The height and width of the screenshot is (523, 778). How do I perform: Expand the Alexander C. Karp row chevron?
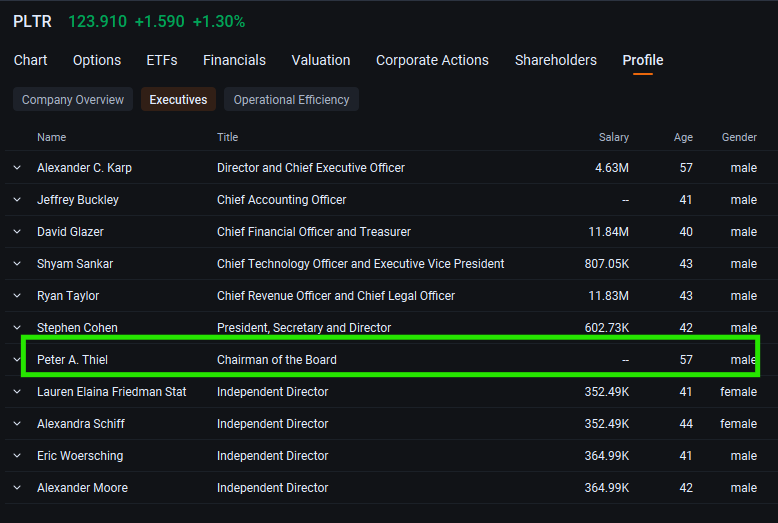click(x=17, y=168)
